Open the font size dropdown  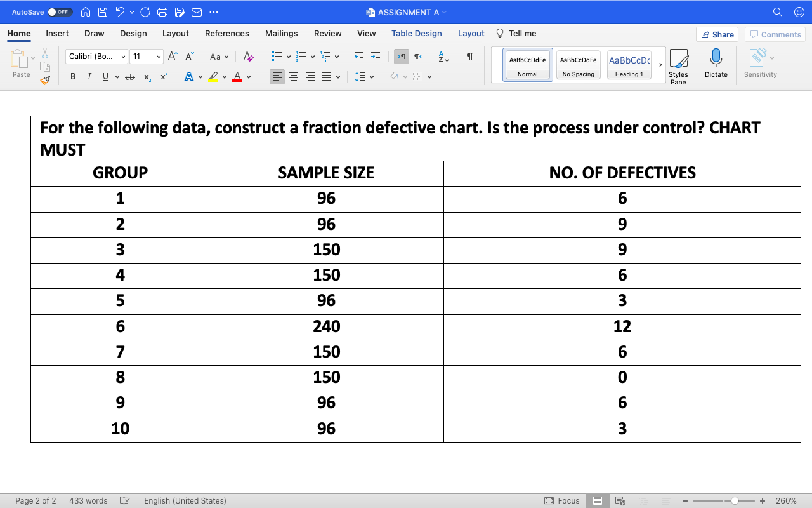pos(158,56)
